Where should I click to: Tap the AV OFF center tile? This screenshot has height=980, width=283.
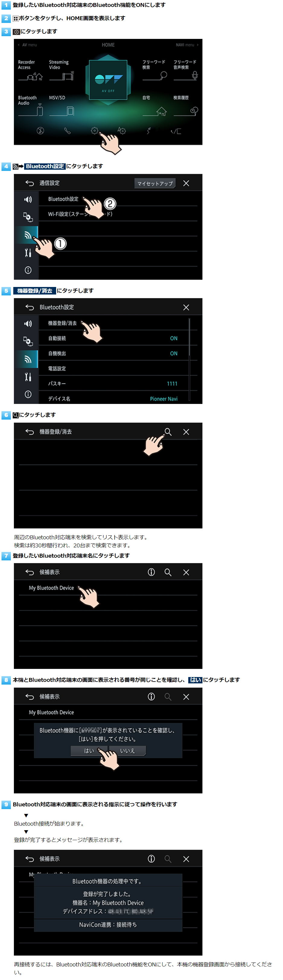pyautogui.click(x=108, y=79)
